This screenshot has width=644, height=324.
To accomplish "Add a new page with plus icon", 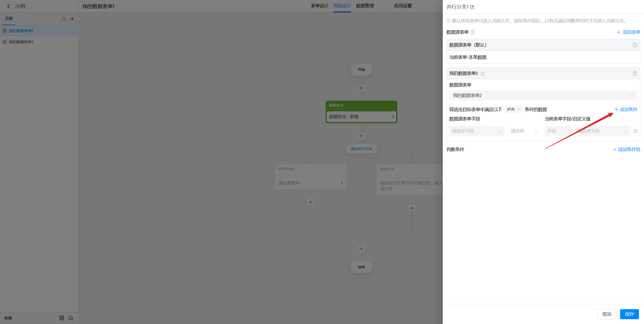I will click(72, 19).
